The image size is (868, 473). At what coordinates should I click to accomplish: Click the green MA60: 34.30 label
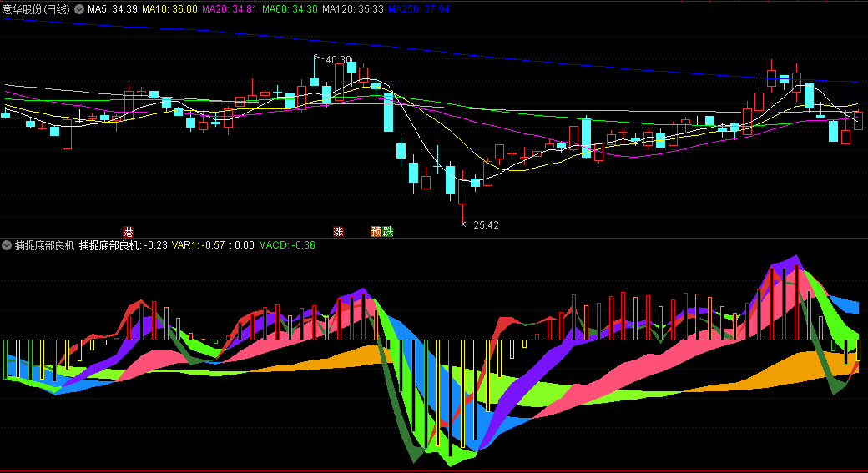pos(290,9)
